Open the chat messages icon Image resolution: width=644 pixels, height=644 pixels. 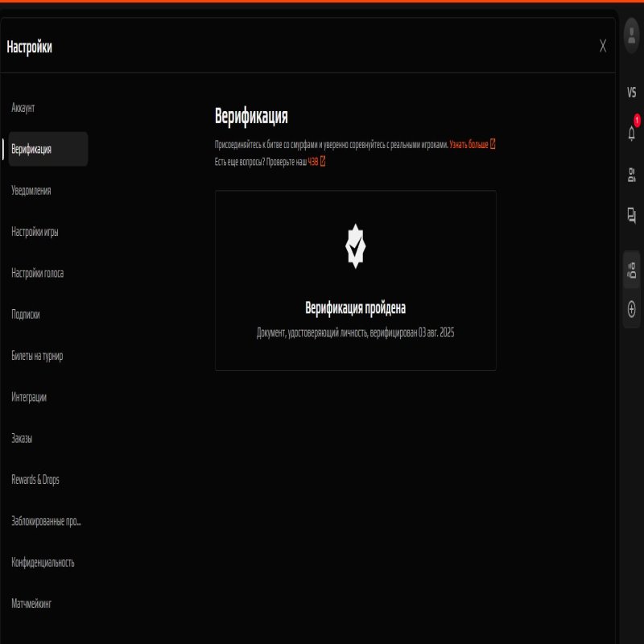(631, 215)
